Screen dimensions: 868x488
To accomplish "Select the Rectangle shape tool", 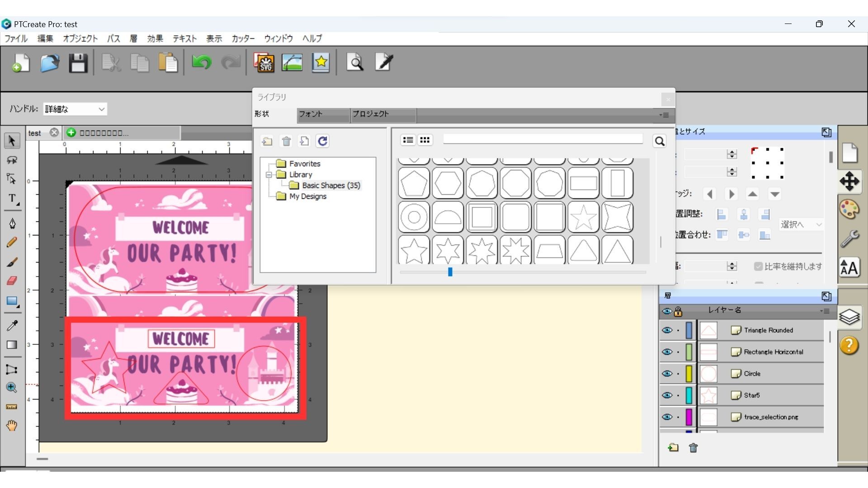I will click(x=12, y=301).
